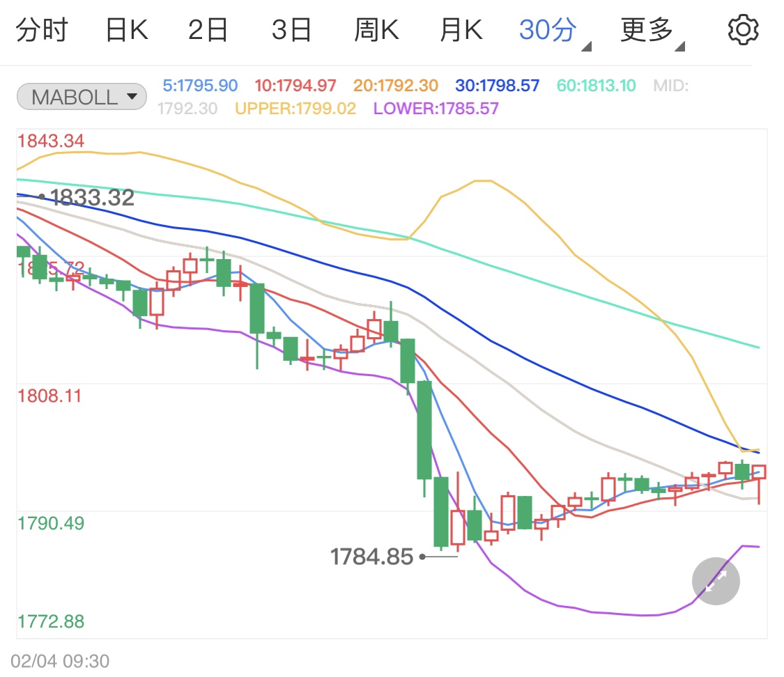Open the MABOLL indicator dropdown
The width and height of the screenshot is (784, 677).
click(x=81, y=96)
